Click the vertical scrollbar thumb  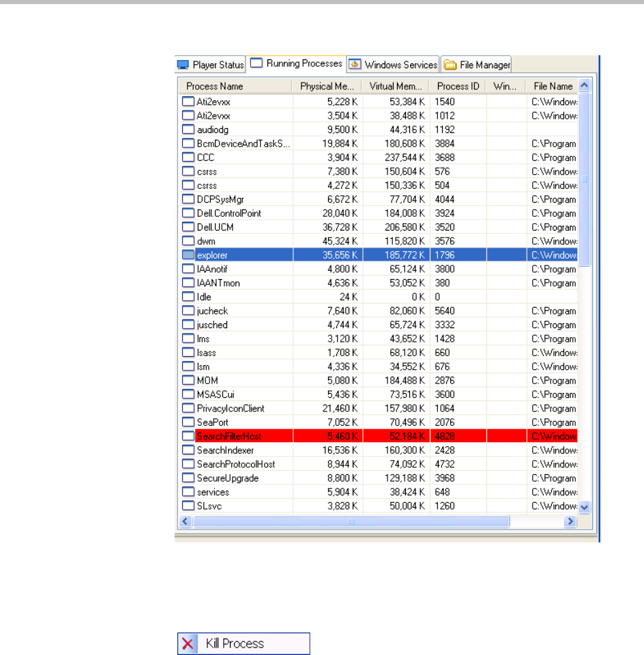584,179
